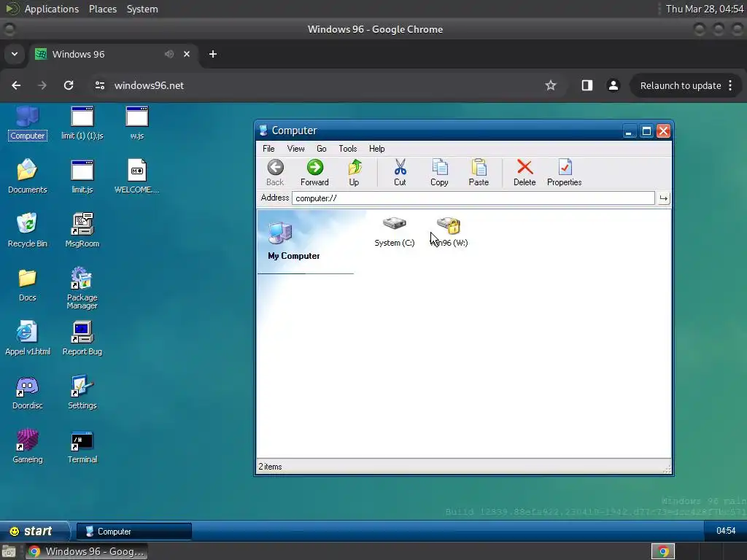This screenshot has height=560, width=747.
Task: Open the Applications menu in top panel
Action: (x=52, y=9)
